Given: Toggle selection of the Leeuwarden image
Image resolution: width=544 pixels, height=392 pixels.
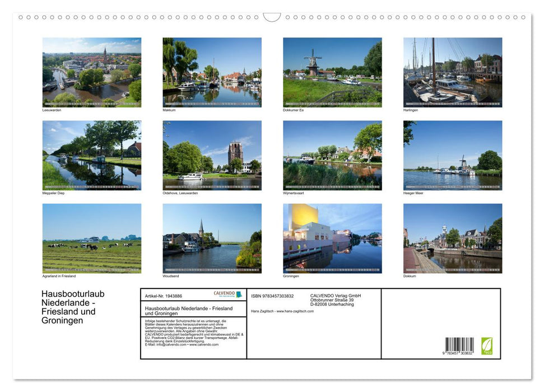Looking at the screenshot, I should tap(91, 72).
